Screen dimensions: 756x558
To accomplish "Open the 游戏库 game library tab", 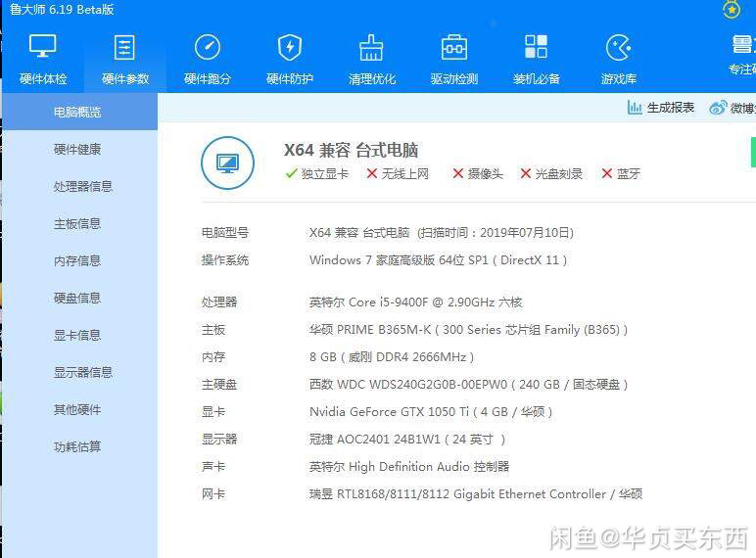I will click(619, 59).
